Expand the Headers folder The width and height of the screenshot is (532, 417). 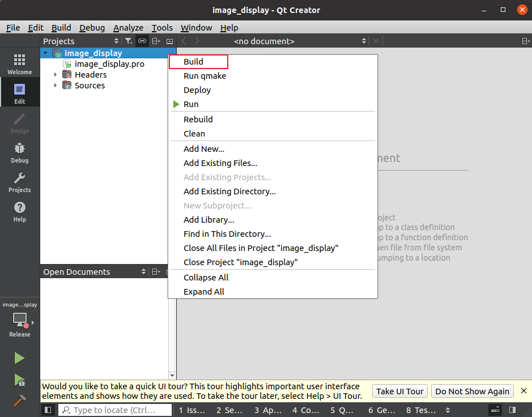click(56, 75)
